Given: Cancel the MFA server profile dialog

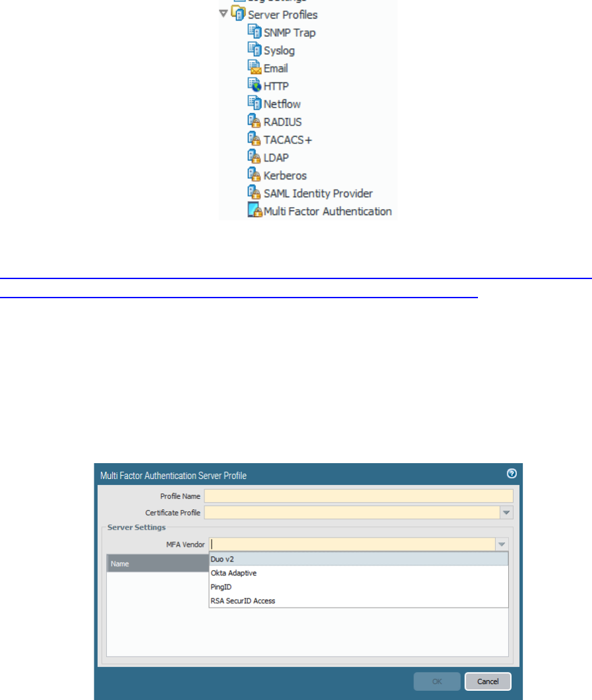Looking at the screenshot, I should tap(488, 682).
